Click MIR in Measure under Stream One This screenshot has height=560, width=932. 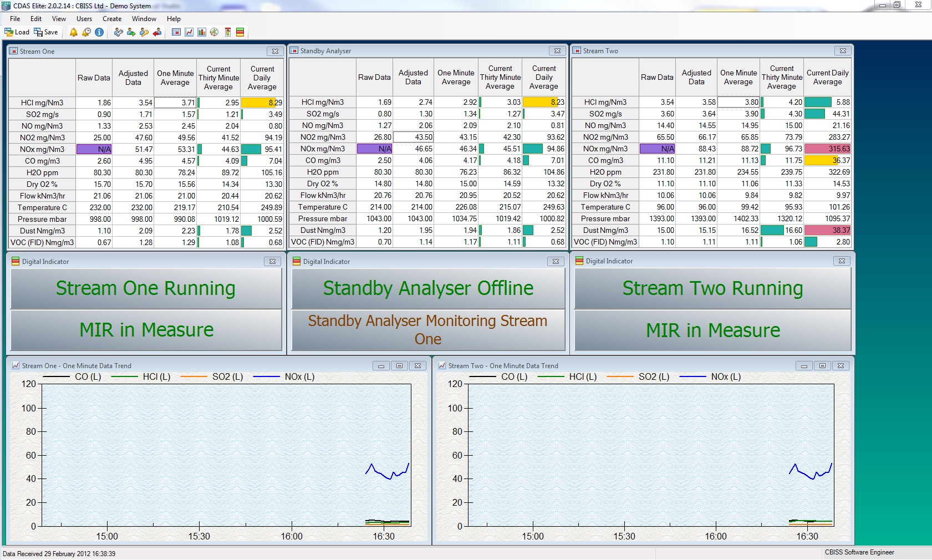tap(146, 330)
